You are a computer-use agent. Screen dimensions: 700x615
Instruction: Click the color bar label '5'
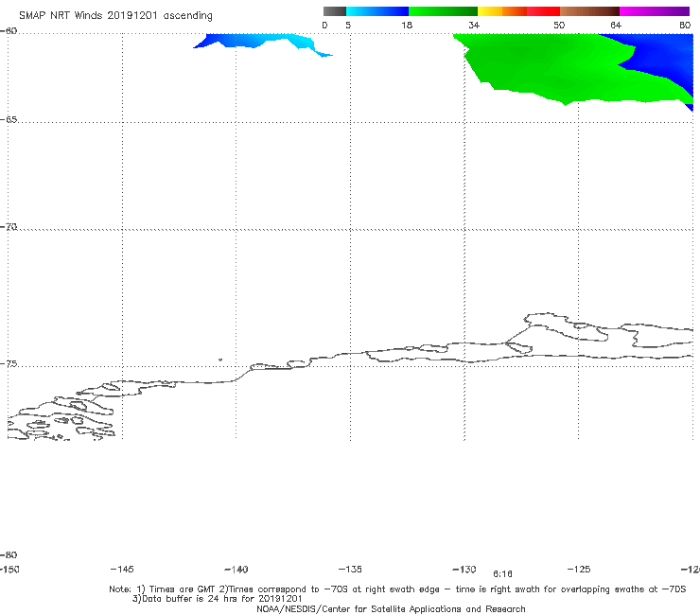[x=348, y=25]
